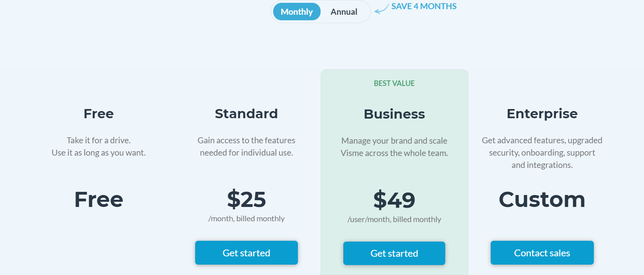This screenshot has width=644, height=275.
Task: Click the Annual tab in the billing switcher
Action: (344, 12)
